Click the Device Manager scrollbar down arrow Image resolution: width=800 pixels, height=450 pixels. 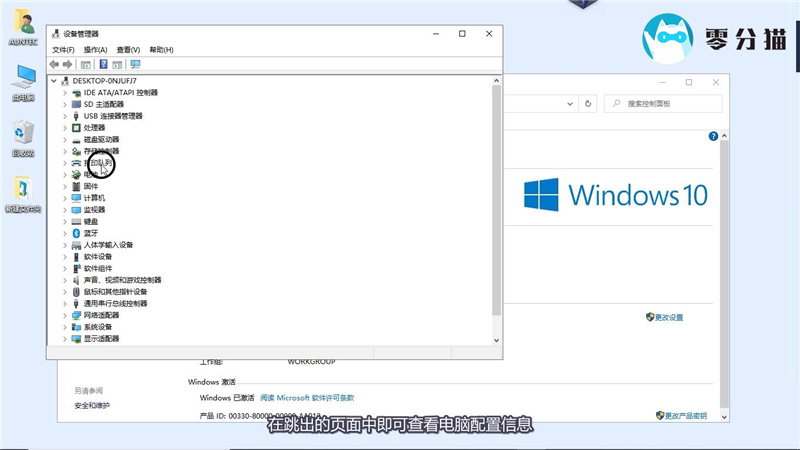coord(497,340)
